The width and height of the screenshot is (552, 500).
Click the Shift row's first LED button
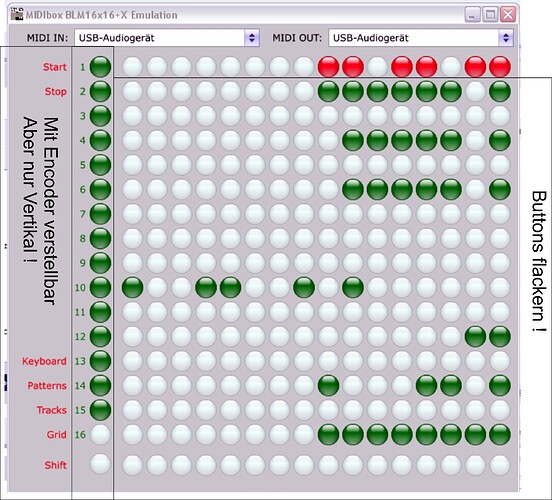[100, 464]
